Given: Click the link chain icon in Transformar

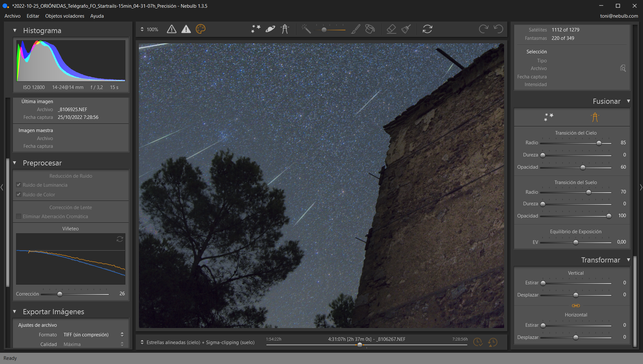Looking at the screenshot, I should 576,306.
